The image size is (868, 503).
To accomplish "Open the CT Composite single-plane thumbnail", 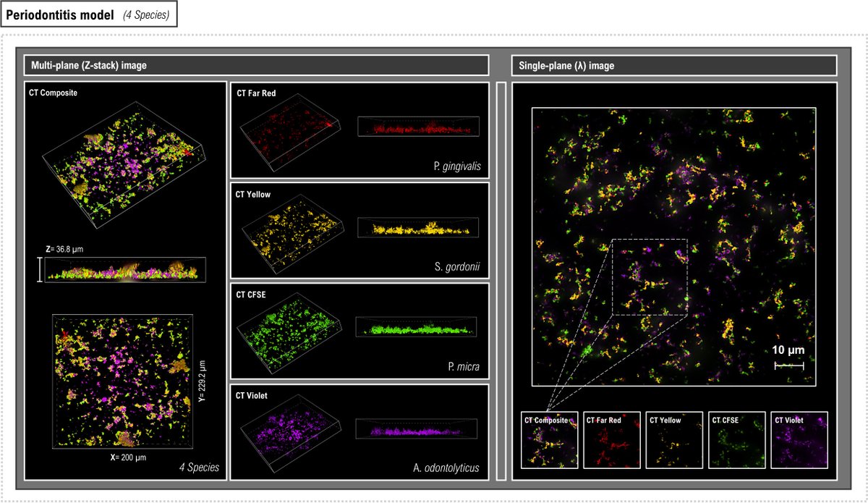I will point(548,441).
